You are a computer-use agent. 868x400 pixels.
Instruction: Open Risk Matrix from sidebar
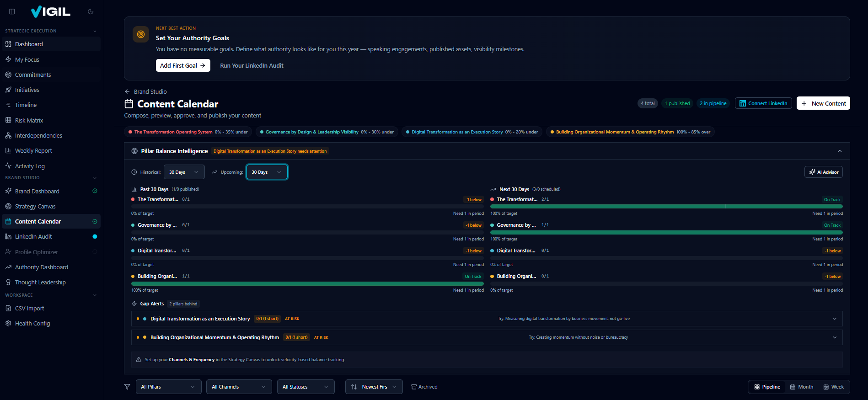click(x=29, y=120)
